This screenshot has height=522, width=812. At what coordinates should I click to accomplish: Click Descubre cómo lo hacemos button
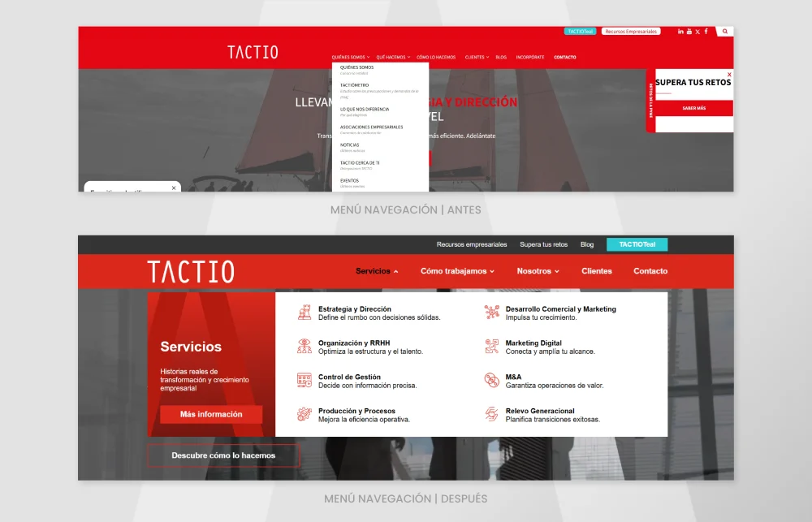point(224,455)
